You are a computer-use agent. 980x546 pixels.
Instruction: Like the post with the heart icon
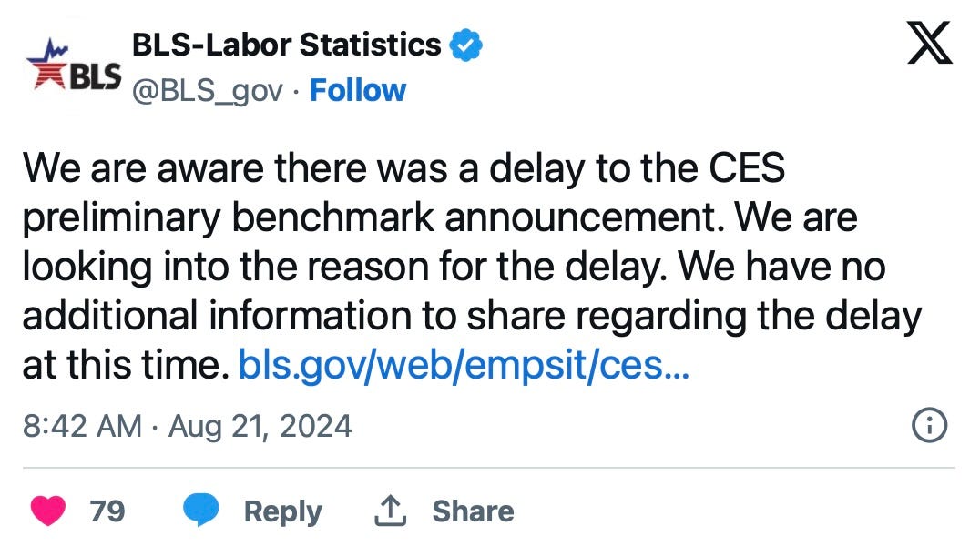48,511
